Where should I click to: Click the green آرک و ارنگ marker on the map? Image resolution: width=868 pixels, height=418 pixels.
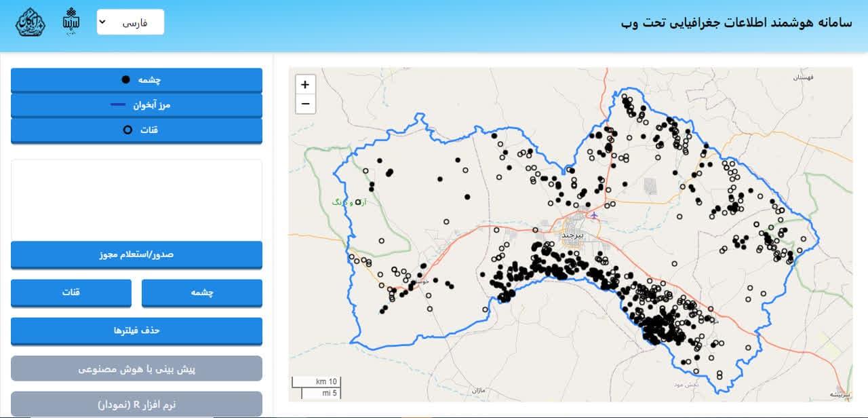[x=358, y=202]
